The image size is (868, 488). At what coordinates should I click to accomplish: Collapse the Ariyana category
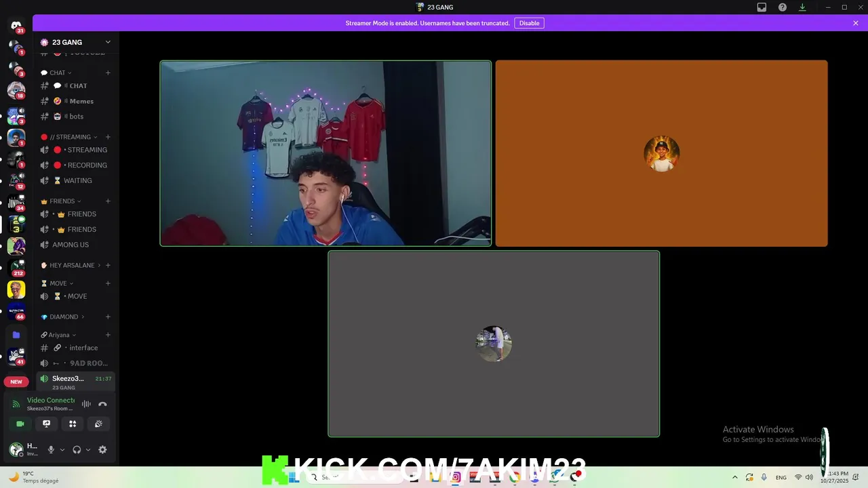58,335
